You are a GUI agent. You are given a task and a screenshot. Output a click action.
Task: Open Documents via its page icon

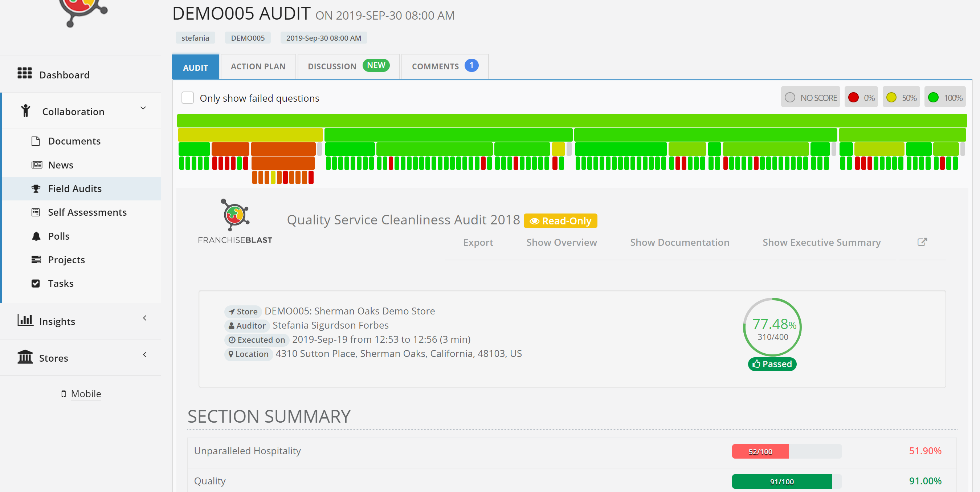36,141
